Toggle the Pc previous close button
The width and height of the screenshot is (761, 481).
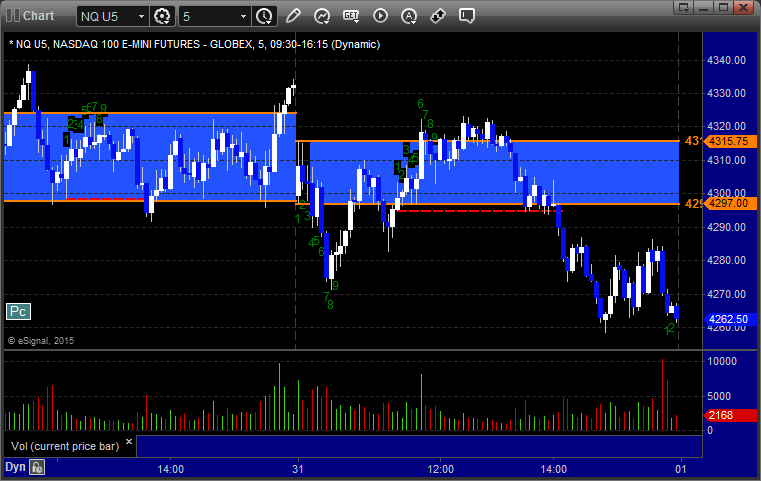click(18, 312)
